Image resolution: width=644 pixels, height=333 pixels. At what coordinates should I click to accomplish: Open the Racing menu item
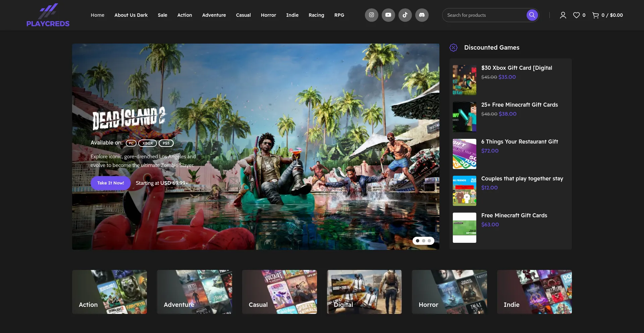point(317,15)
